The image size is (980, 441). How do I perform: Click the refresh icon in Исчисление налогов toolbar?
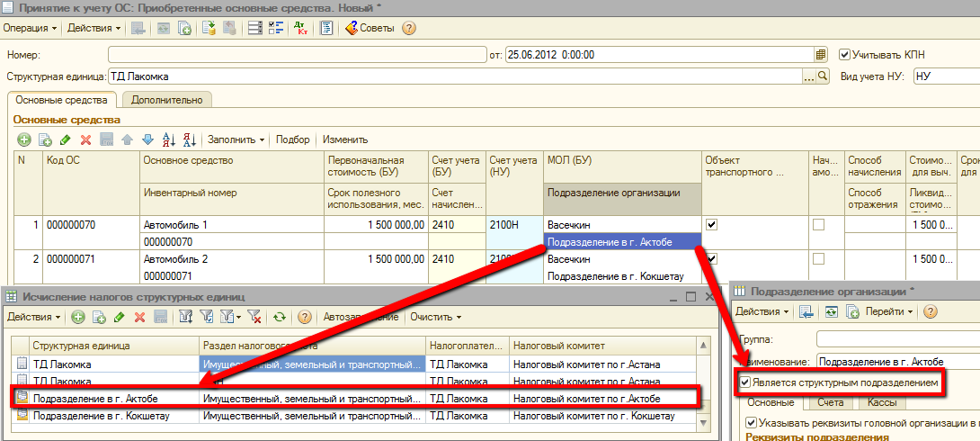click(x=280, y=317)
